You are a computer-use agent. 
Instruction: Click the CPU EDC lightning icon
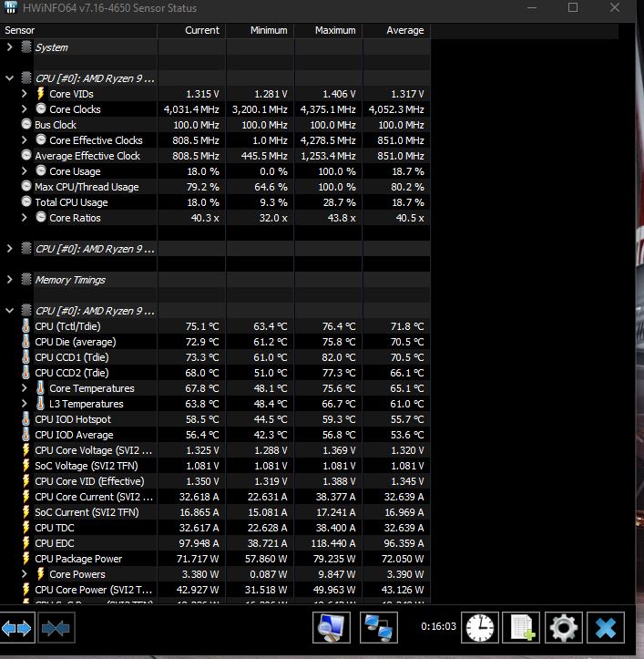click(x=26, y=543)
